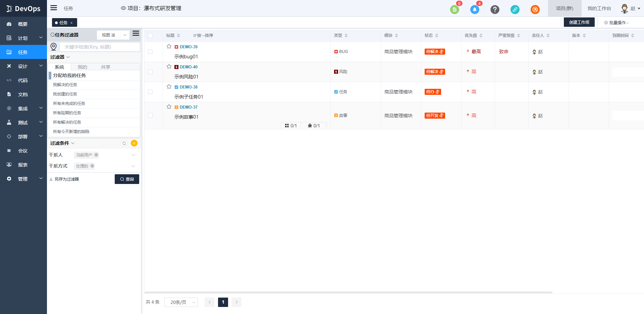This screenshot has height=314, width=644.
Task: Toggle the select-all checkbox in table header
Action: point(150,36)
